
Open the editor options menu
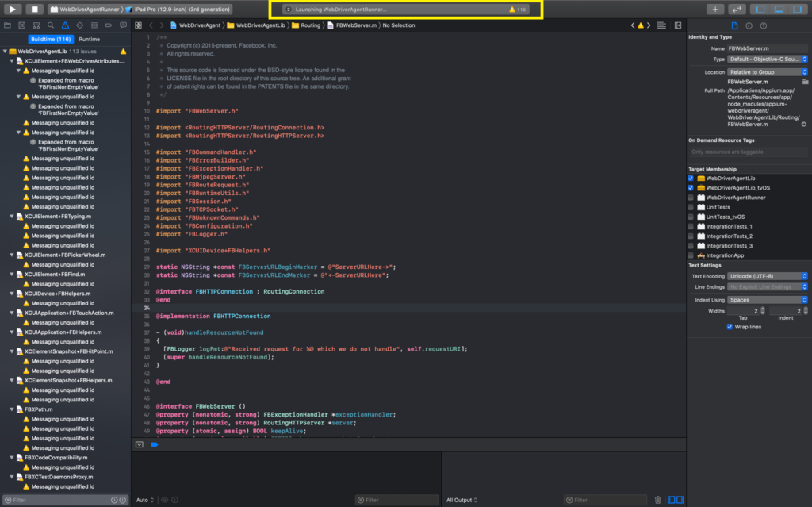point(661,25)
